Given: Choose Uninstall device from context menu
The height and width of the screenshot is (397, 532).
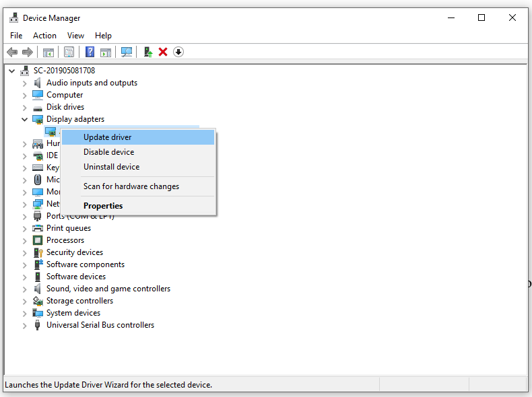Looking at the screenshot, I should click(138, 167).
